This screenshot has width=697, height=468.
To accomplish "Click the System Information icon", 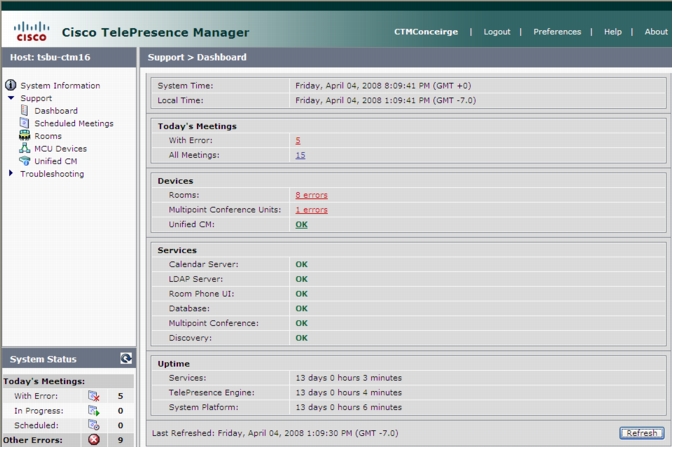I will 11,85.
